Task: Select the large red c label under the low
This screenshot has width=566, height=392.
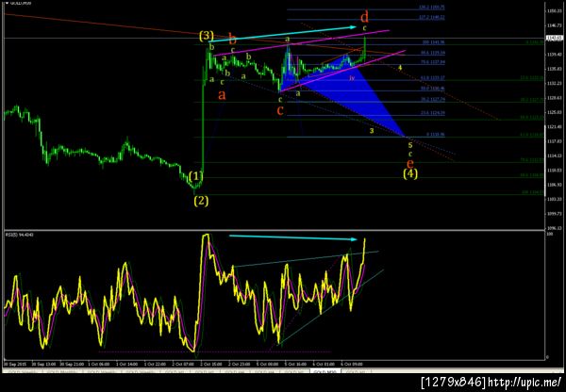Action: pos(280,110)
